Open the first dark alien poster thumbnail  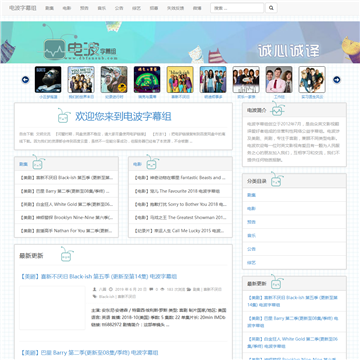pos(48,79)
